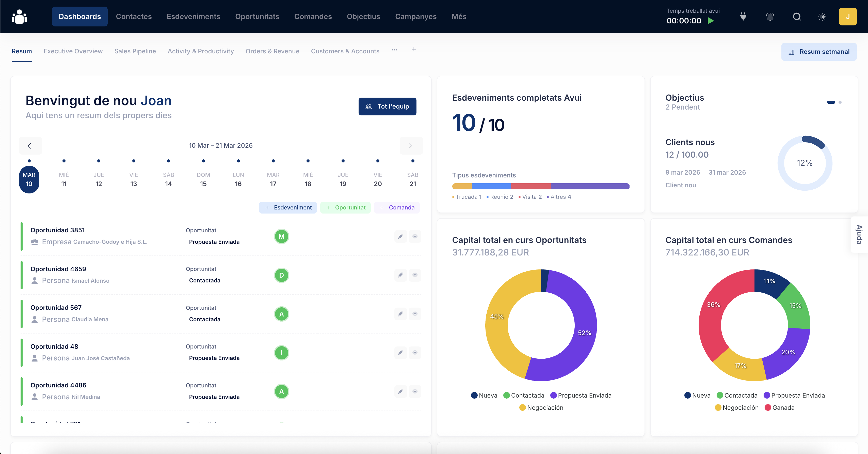This screenshot has height=454, width=868.
Task: Open the three-dots more tabs menu
Action: (394, 50)
